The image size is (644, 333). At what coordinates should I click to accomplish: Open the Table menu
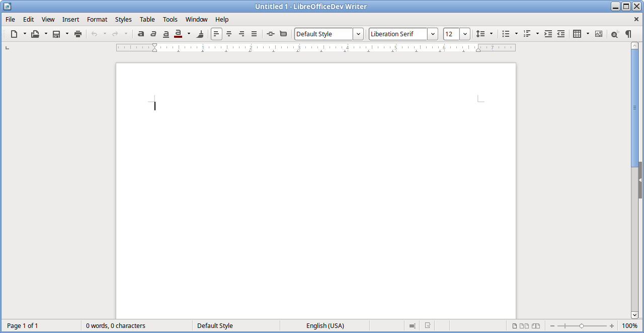[147, 19]
